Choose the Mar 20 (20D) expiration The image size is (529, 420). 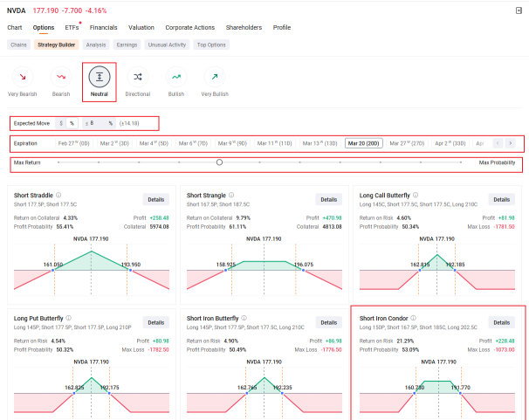tap(364, 143)
